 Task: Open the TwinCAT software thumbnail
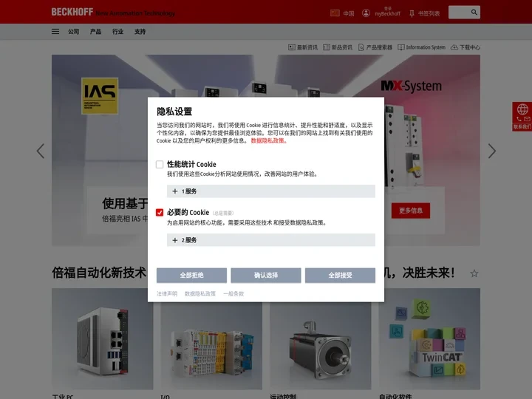pyautogui.click(x=429, y=338)
